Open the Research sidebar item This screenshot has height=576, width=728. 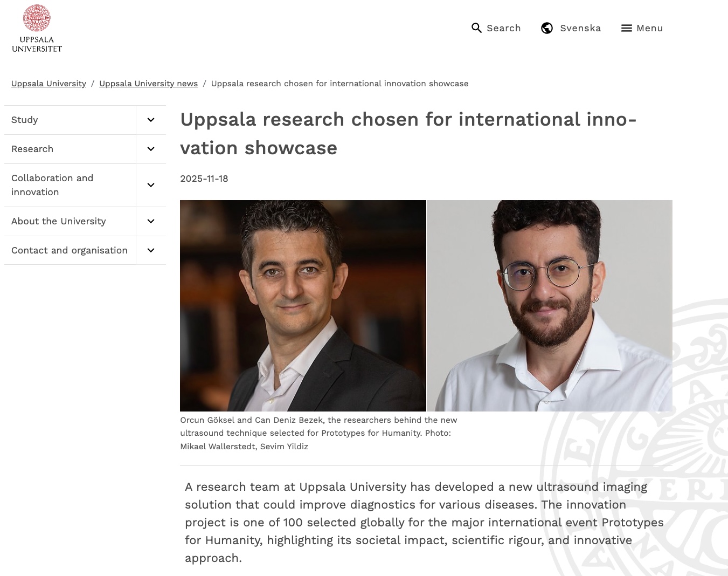pyautogui.click(x=70, y=149)
